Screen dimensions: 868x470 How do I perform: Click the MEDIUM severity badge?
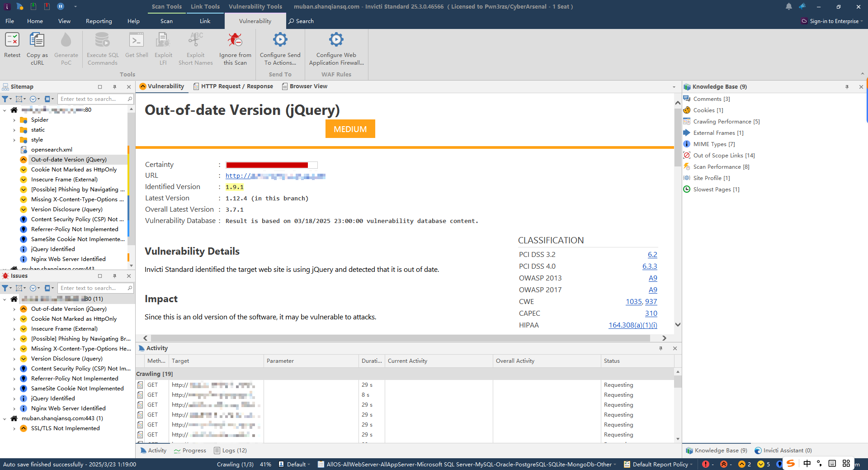350,129
